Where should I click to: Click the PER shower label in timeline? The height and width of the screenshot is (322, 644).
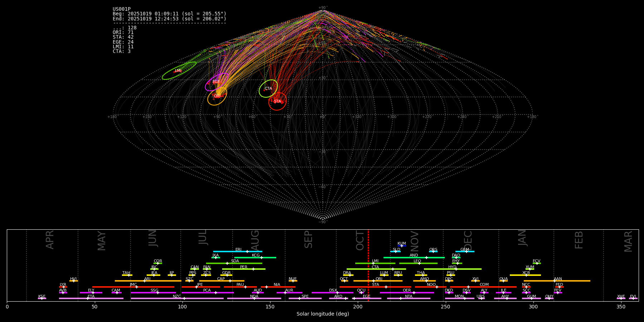tap(244, 267)
